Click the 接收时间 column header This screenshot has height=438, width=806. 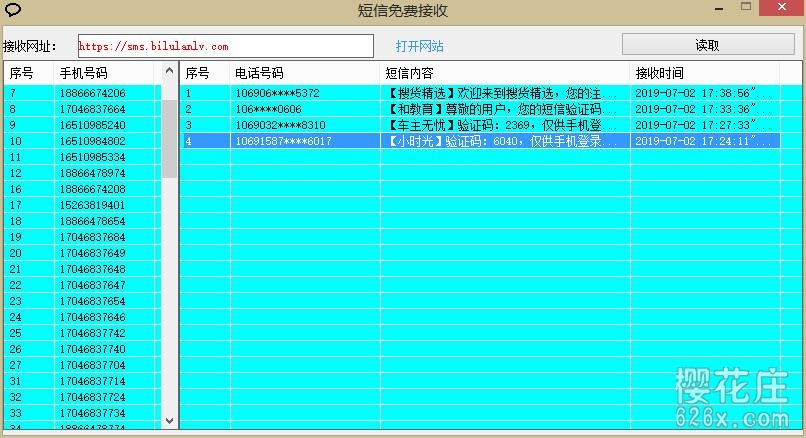coord(705,74)
